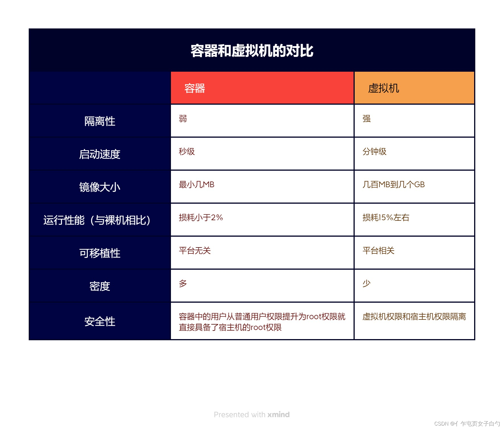Click the 损耗15%左右 cell
The width and height of the screenshot is (504, 429).
[414, 220]
